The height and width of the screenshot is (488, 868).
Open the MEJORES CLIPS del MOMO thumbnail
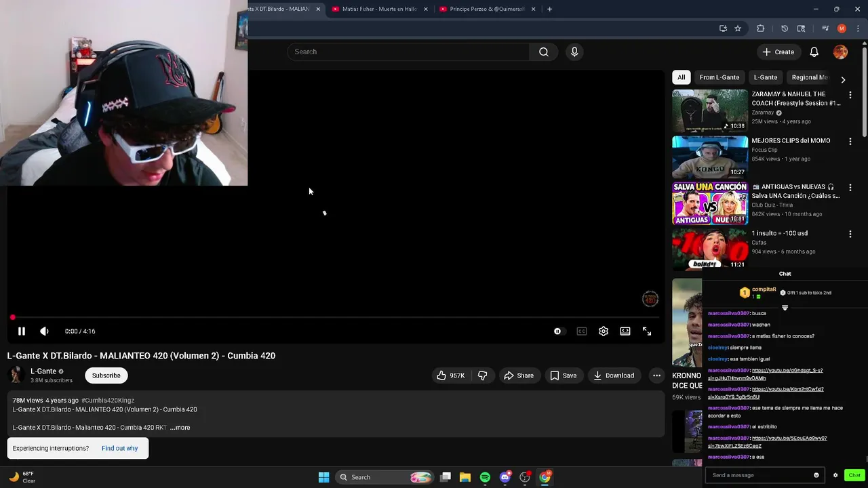(x=710, y=157)
